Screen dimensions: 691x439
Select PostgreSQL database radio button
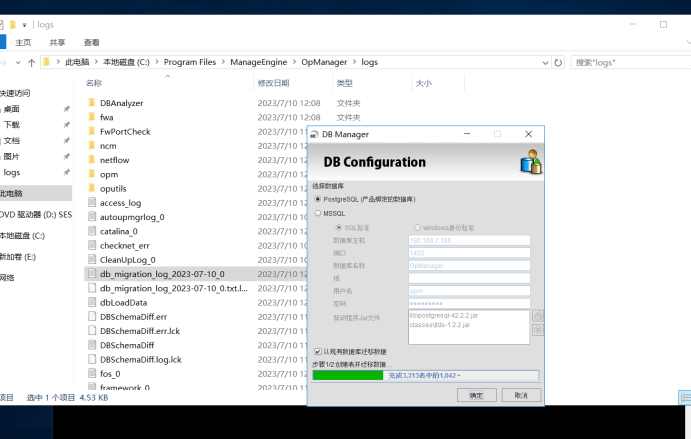coord(318,199)
